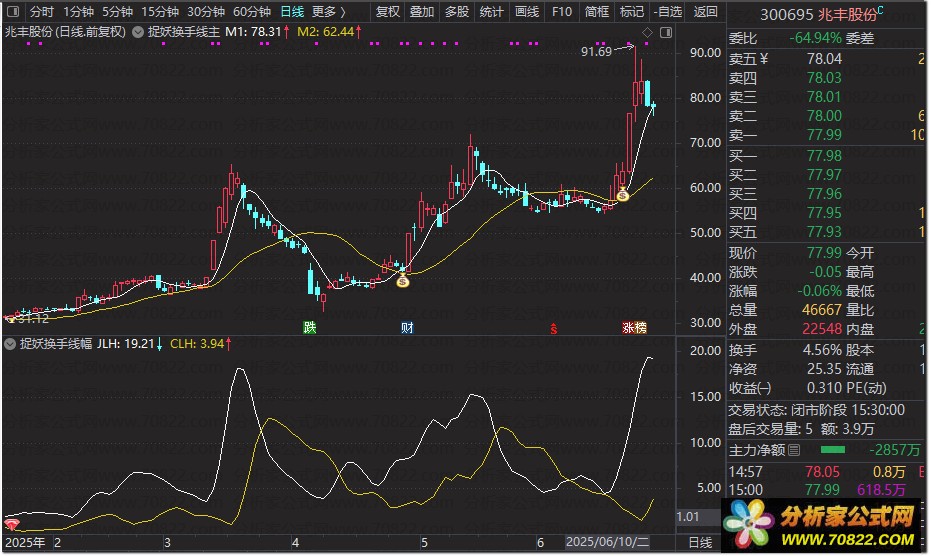
Task: Activate the 画线 drawing tool
Action: pyautogui.click(x=527, y=11)
